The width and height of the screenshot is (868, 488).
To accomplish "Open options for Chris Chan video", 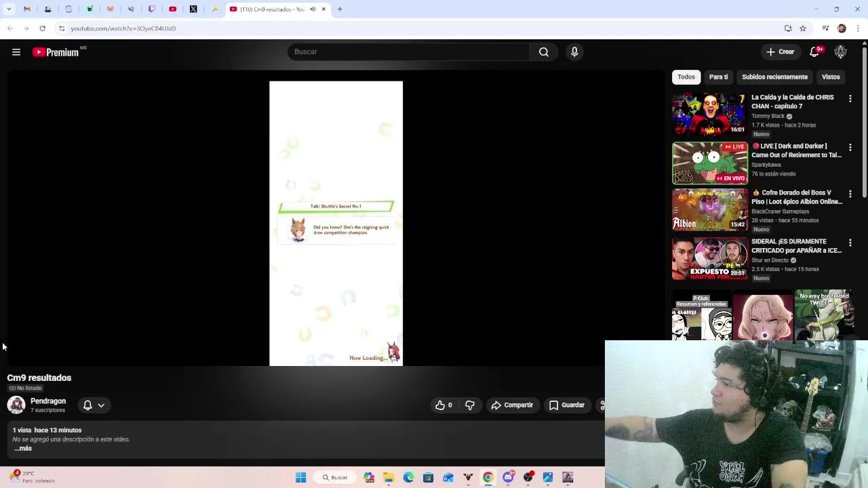I will 850,99.
